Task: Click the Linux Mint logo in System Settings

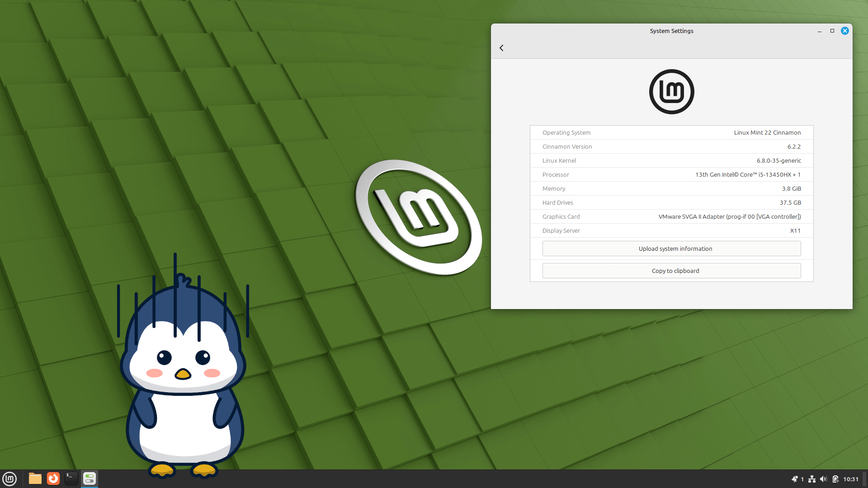Action: click(672, 91)
